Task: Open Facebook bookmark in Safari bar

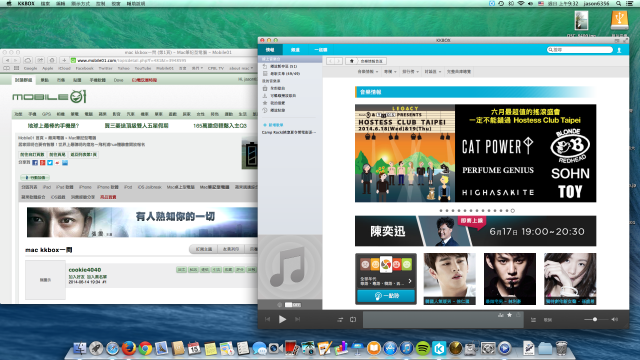Action: 84,69
